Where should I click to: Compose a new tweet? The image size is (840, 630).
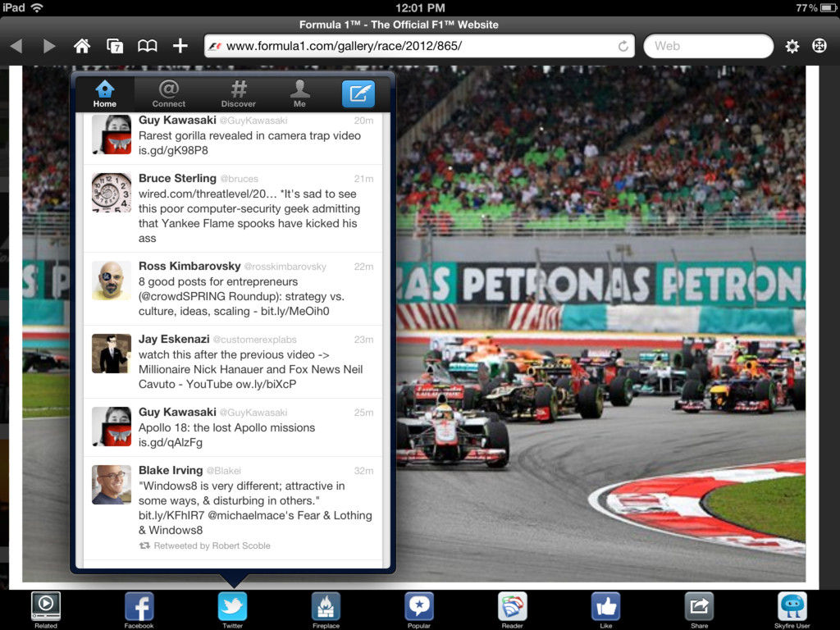point(358,94)
